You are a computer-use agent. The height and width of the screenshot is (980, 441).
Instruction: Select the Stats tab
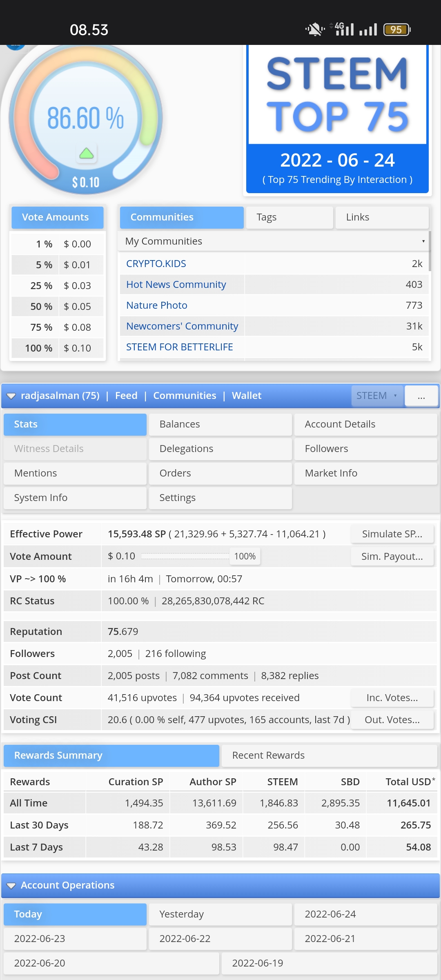(75, 424)
